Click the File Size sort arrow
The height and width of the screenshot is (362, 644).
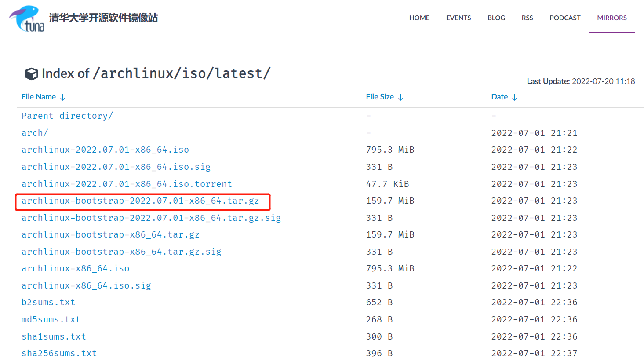pyautogui.click(x=400, y=97)
